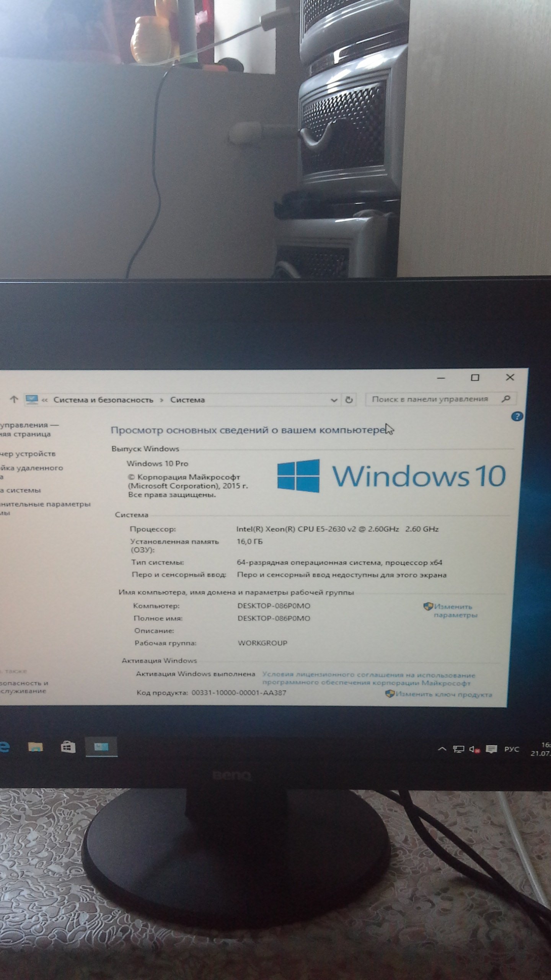
Task: Click the 16,0 ГБ memory value
Action: tap(249, 541)
